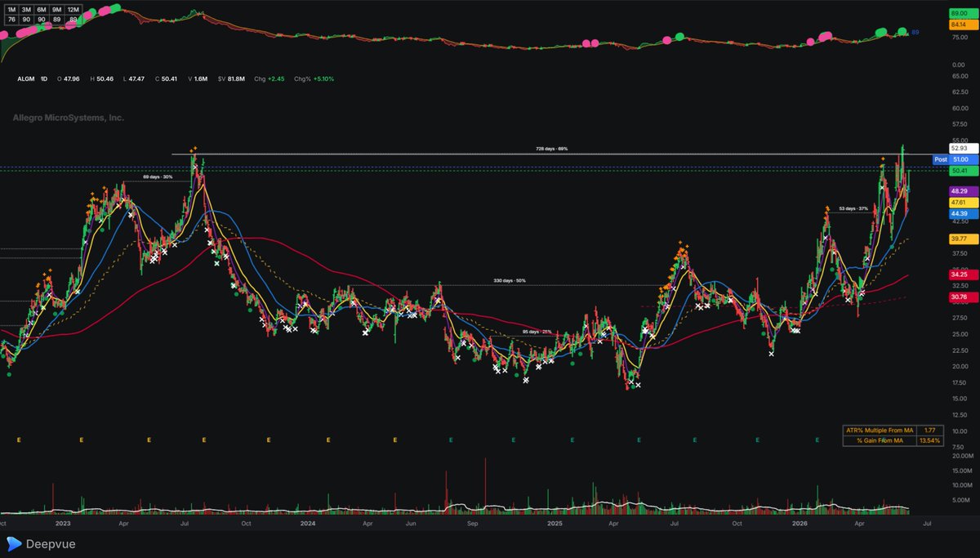This screenshot has width=980, height=558.
Task: Click the 728 days · 69% annotation
Action: click(552, 149)
